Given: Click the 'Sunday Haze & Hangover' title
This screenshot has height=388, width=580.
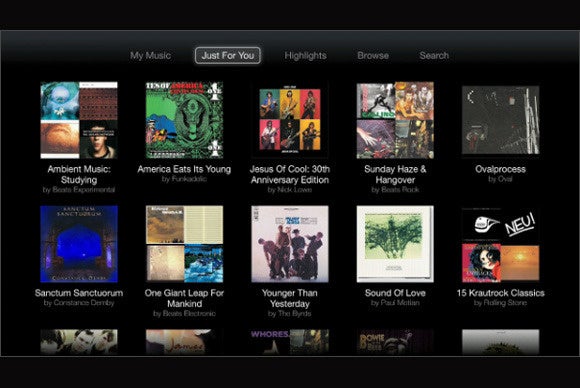Looking at the screenshot, I should click(395, 175).
